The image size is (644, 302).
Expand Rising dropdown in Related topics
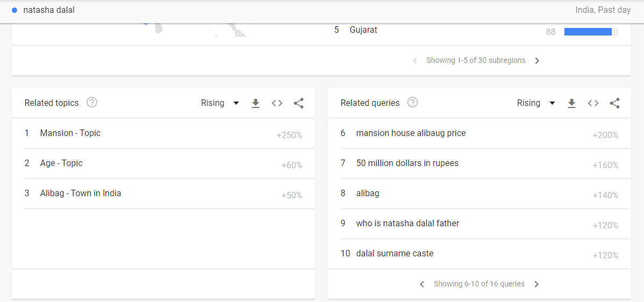click(220, 103)
